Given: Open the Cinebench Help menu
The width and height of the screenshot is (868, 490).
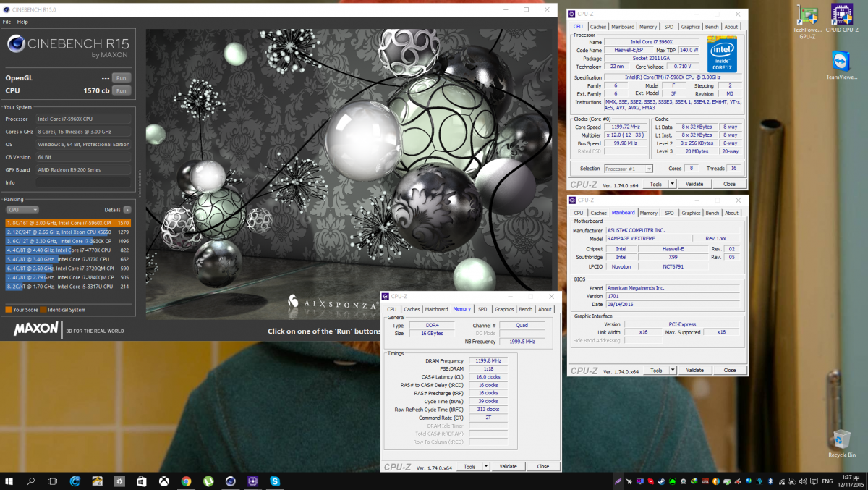Looking at the screenshot, I should [x=22, y=22].
